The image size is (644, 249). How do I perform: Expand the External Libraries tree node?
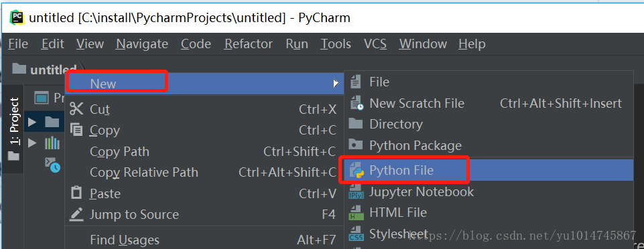pos(32,143)
